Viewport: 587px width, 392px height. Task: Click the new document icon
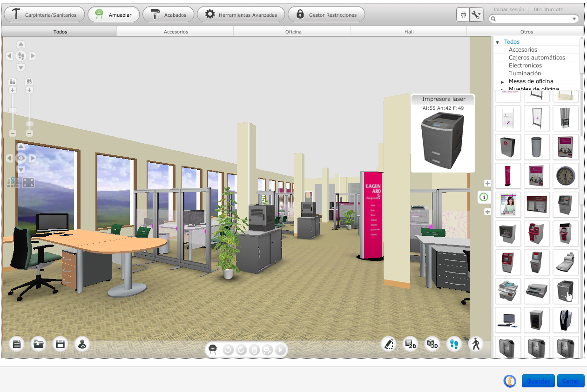(17, 345)
